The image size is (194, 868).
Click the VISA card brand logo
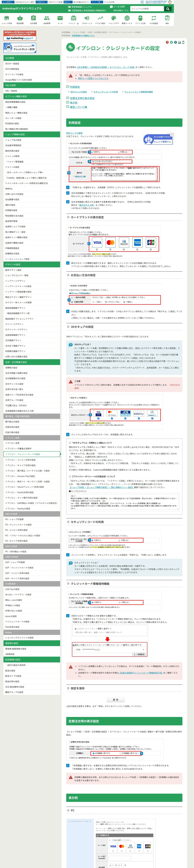(97, 243)
